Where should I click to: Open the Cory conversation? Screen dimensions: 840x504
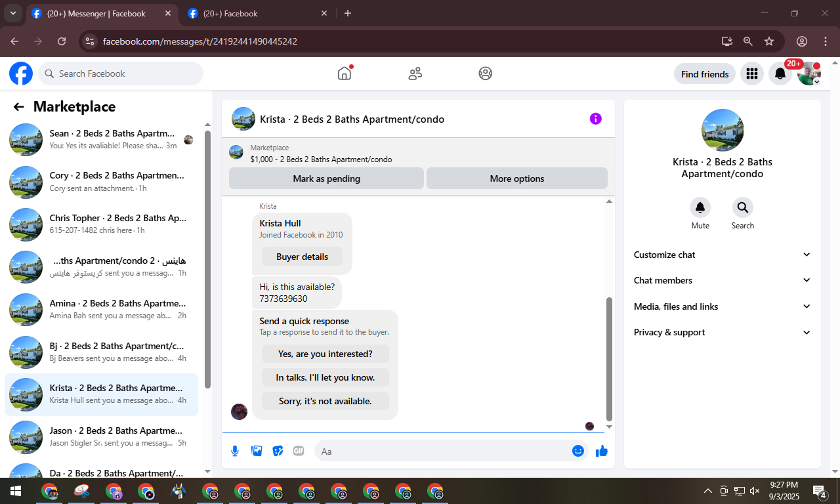pos(102,182)
